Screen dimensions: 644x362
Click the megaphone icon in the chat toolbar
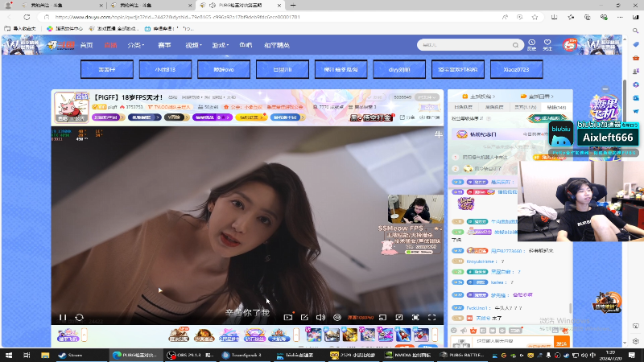pos(464,331)
